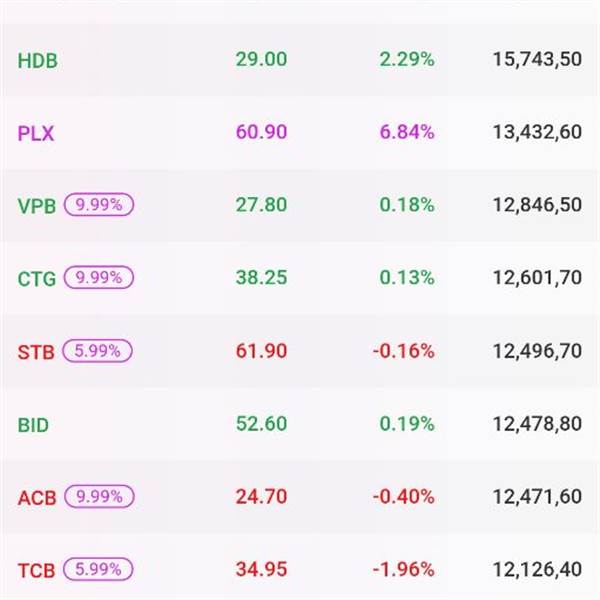Click the 5.99% badge beside TCB
This screenshot has width=600, height=600.
tap(97, 570)
